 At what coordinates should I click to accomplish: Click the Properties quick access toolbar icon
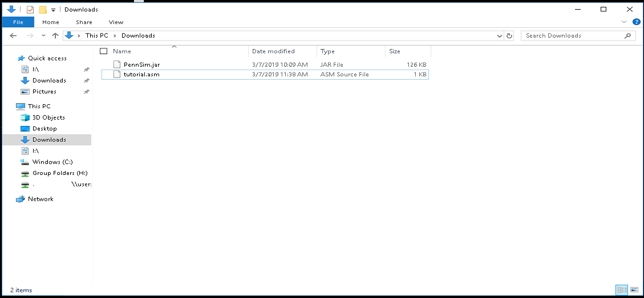pos(30,10)
